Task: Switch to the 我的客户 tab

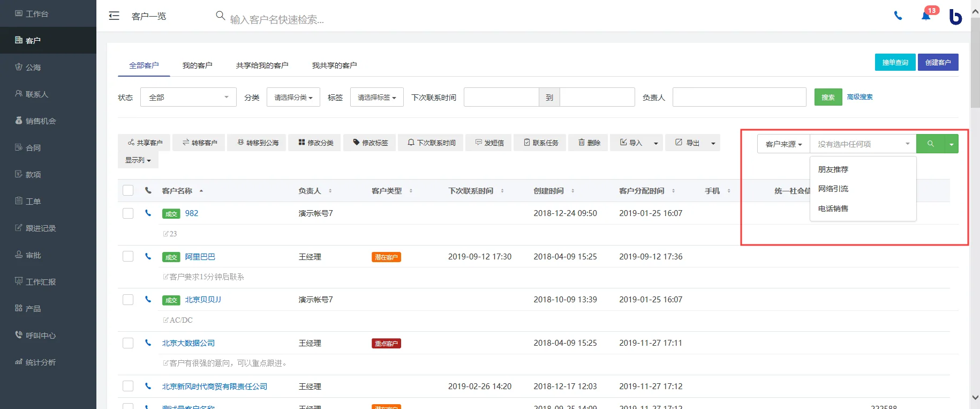Action: 198,65
